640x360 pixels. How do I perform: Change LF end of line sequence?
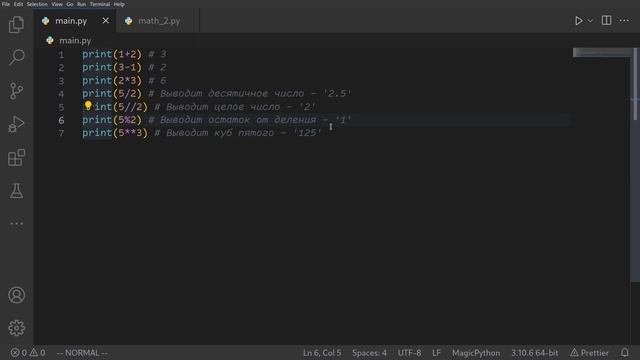[436, 353]
